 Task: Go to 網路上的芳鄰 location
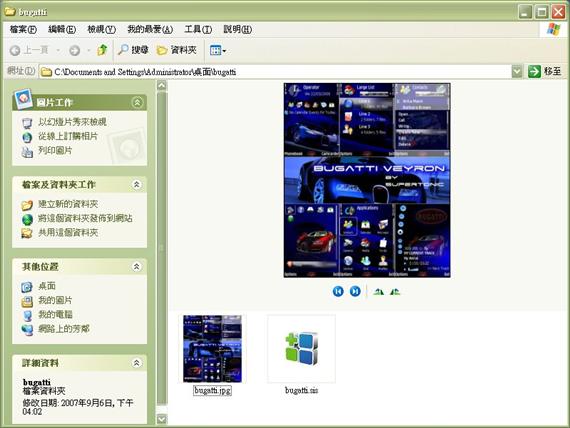[x=64, y=329]
